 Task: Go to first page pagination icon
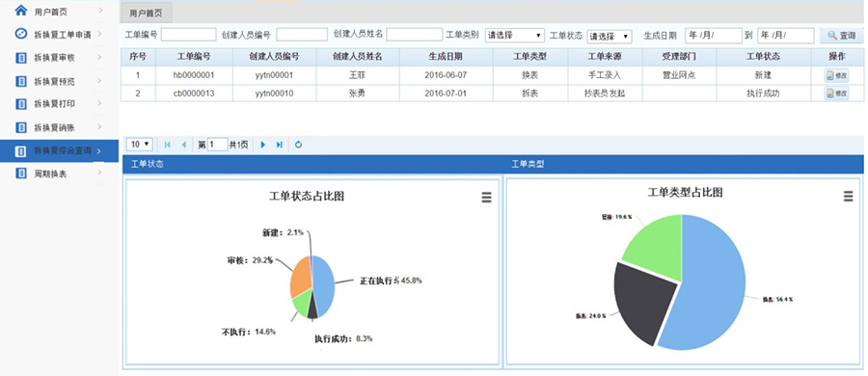[x=168, y=145]
